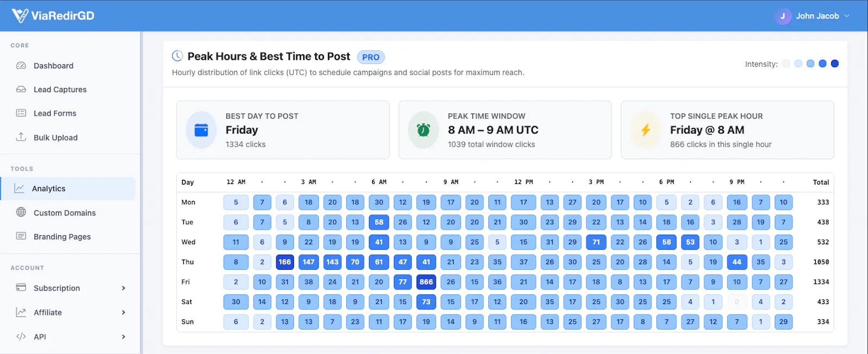The width and height of the screenshot is (868, 354).
Task: Click the Thursday 147 heatmap cell
Action: (309, 262)
